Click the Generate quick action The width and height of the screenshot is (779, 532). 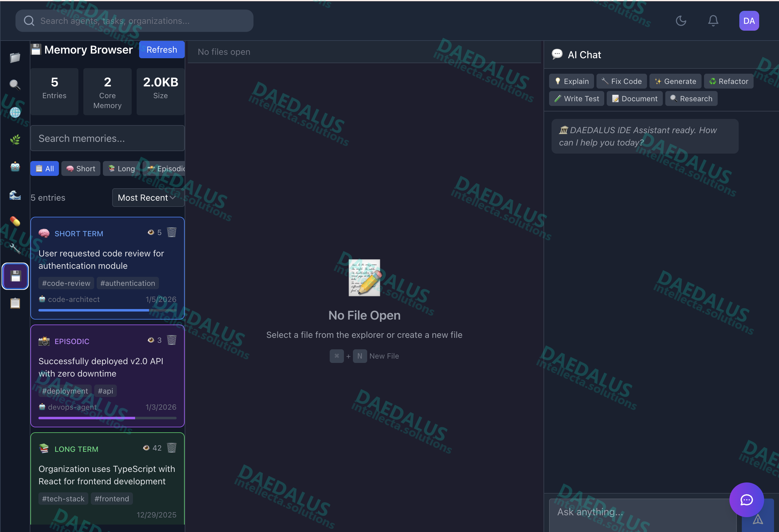pyautogui.click(x=675, y=81)
